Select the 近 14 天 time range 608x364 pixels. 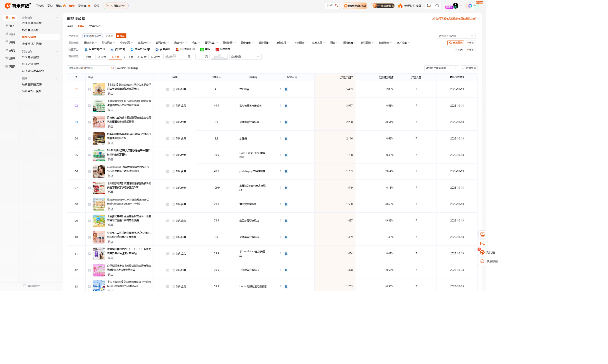click(129, 57)
